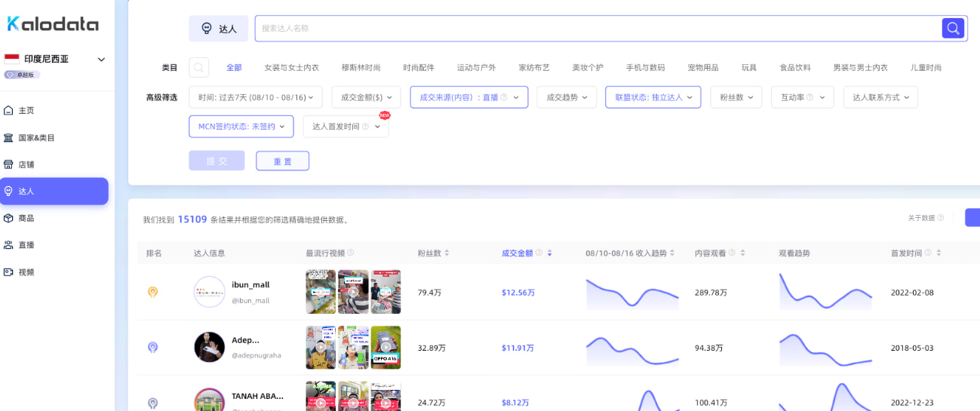The width and height of the screenshot is (980, 411).
Task: Sort by 粉丝数 using its sort arrows
Action: [447, 253]
